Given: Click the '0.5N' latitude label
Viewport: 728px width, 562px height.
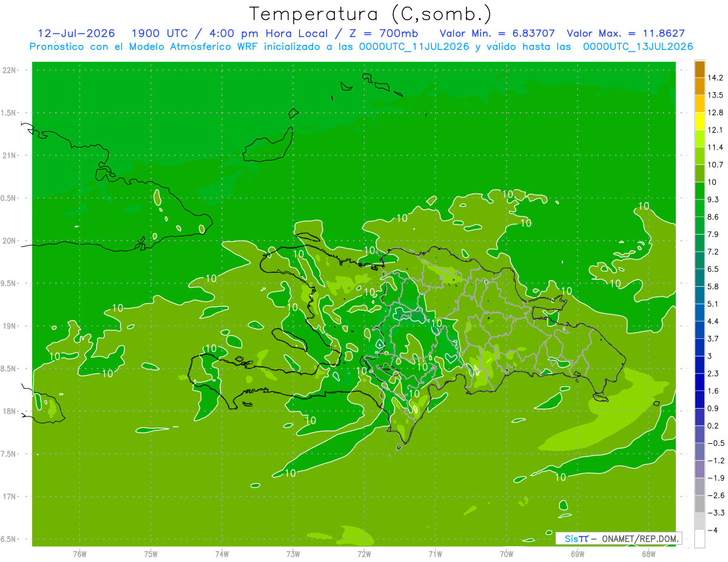Looking at the screenshot, I should pyautogui.click(x=9, y=198).
